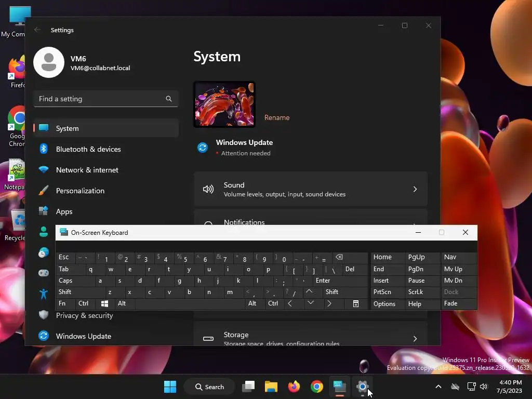Click the backspace key icon on keyboard
Viewport: 532px width, 399px height.
pyautogui.click(x=350, y=258)
